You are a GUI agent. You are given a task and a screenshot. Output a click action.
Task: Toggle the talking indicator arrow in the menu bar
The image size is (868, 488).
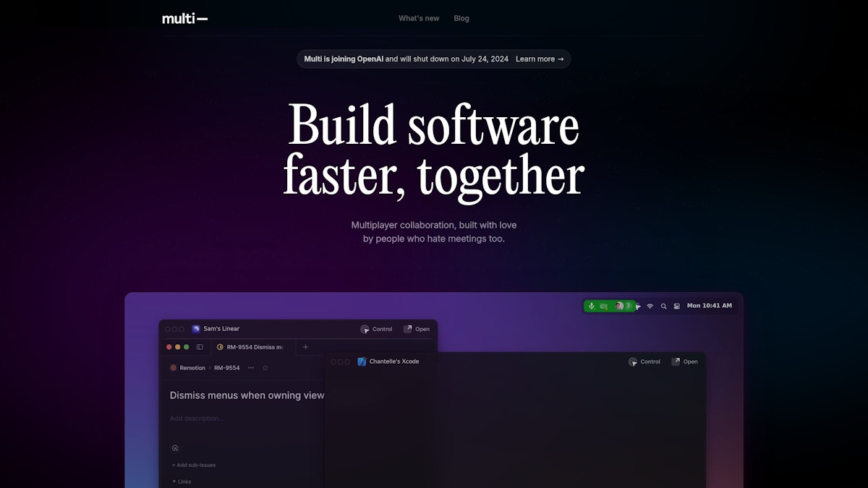coord(638,306)
